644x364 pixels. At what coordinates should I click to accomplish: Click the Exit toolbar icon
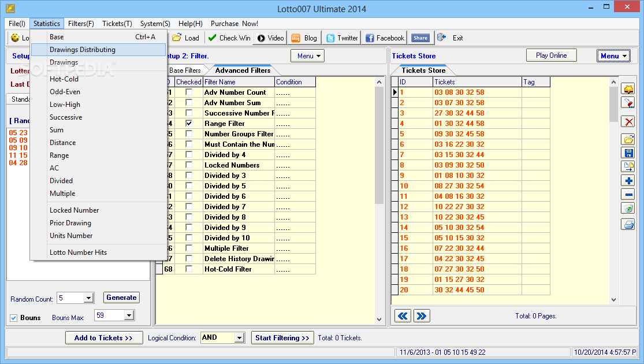pyautogui.click(x=441, y=38)
